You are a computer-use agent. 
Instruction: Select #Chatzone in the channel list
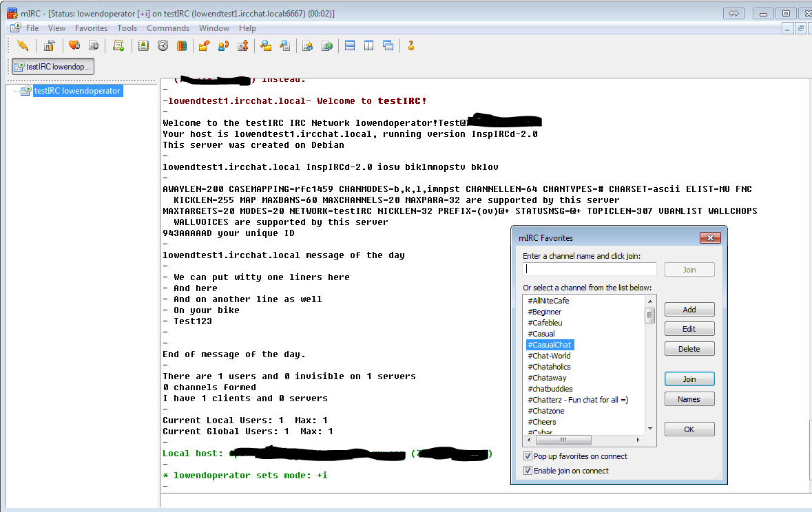(x=546, y=411)
